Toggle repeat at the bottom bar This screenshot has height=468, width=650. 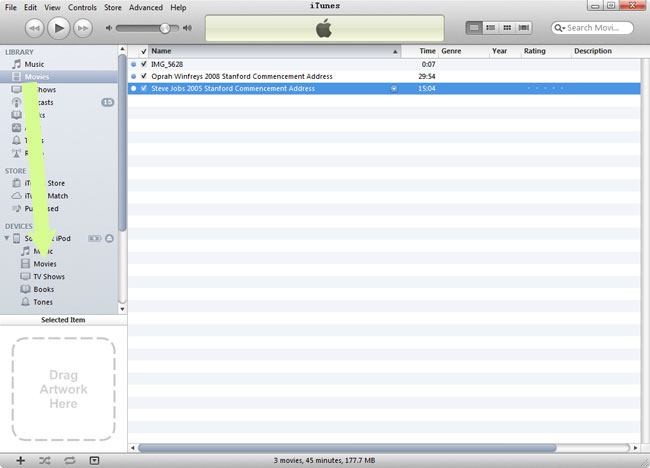(70, 460)
